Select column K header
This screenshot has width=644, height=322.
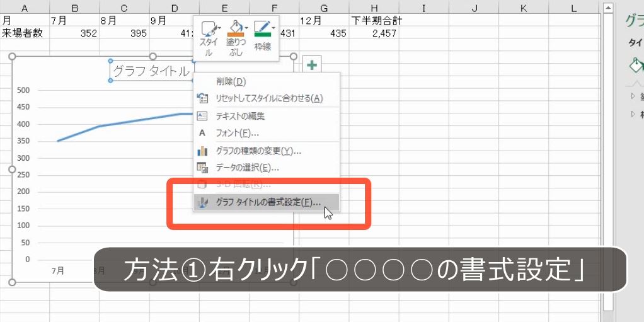[523, 8]
